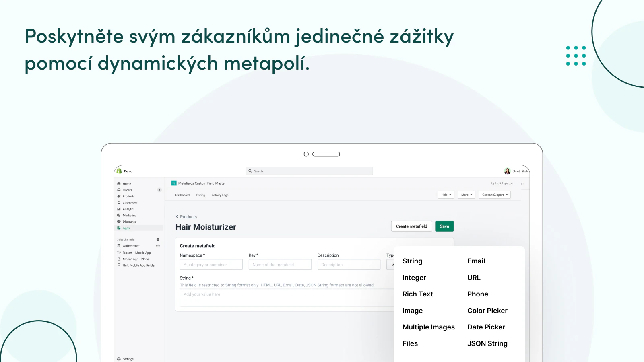This screenshot has width=644, height=362.
Task: Open the Discounts badge icon
Action: pos(119,222)
